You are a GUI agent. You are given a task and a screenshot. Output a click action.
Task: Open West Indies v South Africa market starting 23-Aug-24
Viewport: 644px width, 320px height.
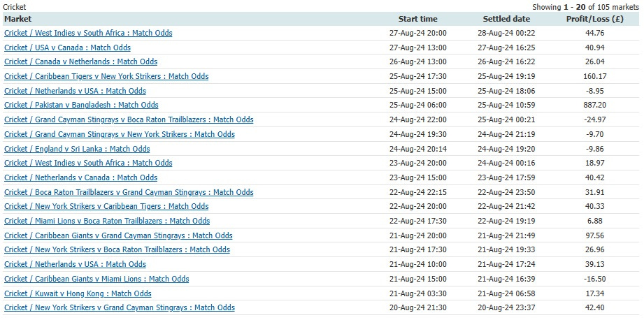88,163
